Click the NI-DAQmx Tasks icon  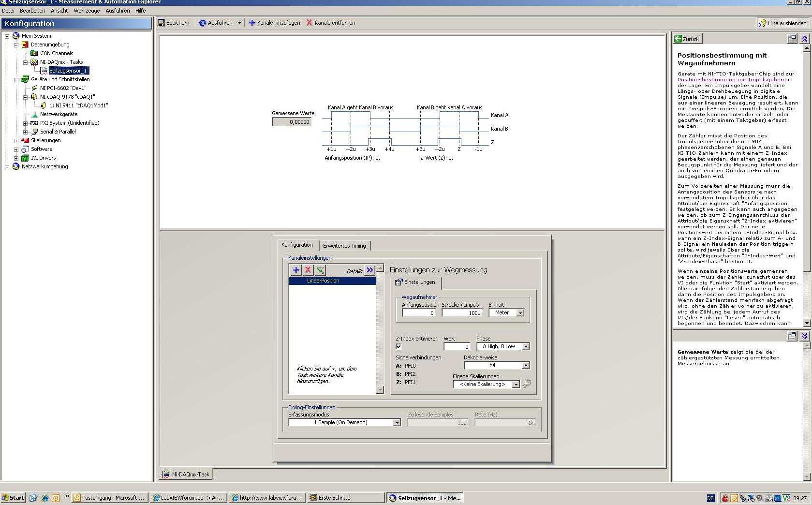coord(34,62)
